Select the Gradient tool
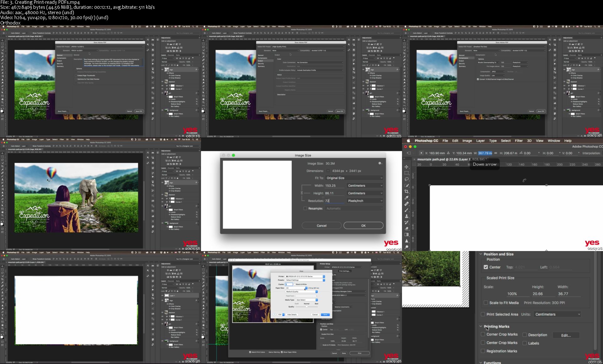 click(x=407, y=235)
